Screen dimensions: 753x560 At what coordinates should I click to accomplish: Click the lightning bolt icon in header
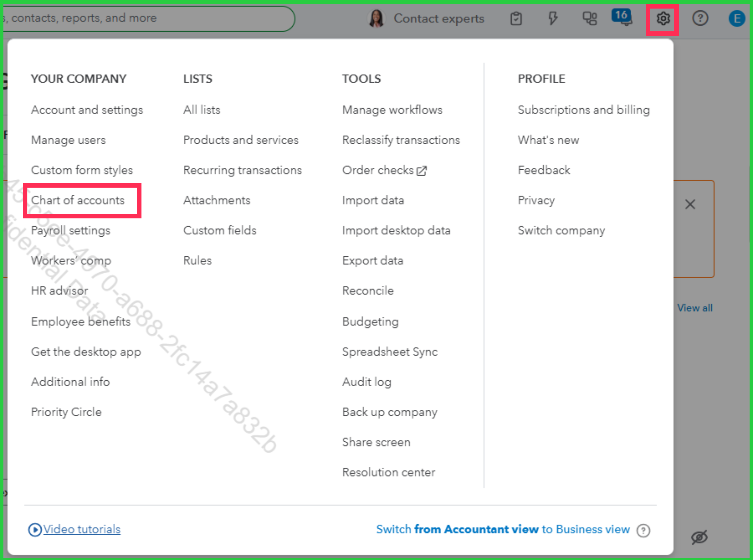[x=553, y=19]
